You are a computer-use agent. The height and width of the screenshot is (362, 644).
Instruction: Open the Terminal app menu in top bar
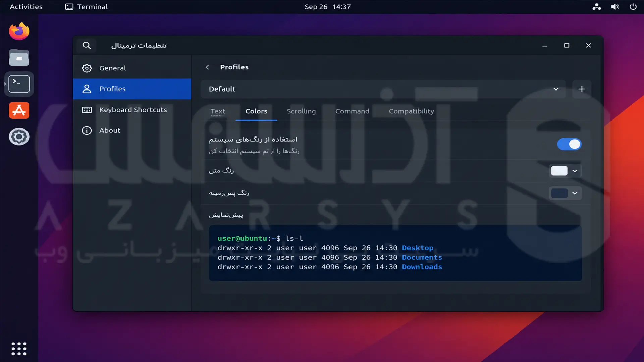87,7
